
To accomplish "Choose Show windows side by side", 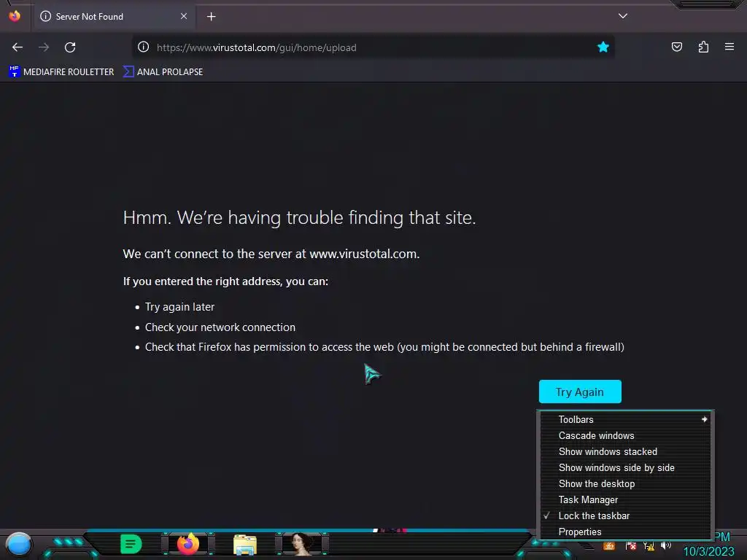I will pyautogui.click(x=625, y=467).
